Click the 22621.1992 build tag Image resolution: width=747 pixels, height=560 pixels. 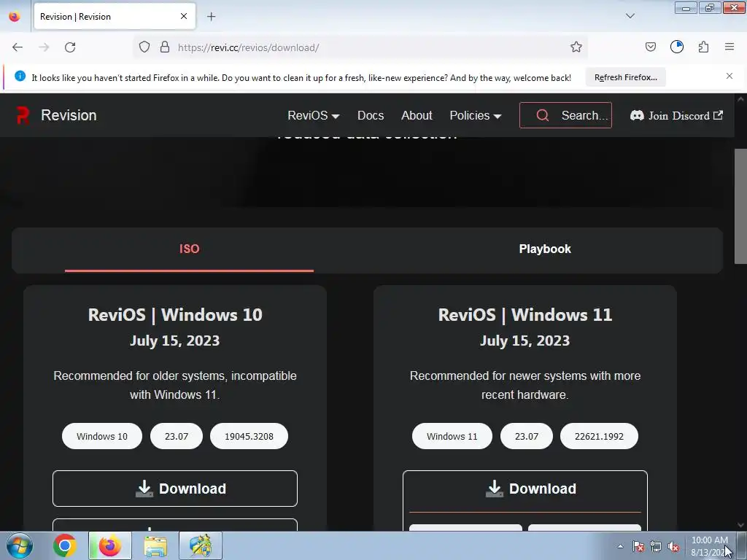(599, 436)
